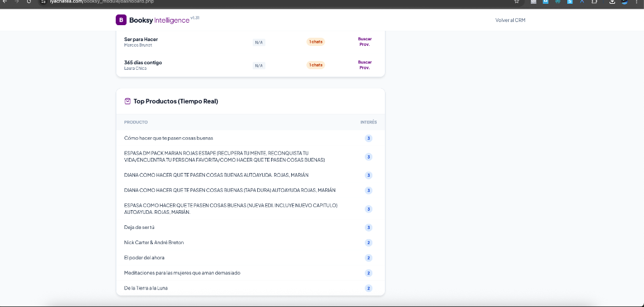This screenshot has height=307, width=644.
Task: Click the PRODUCTO column header
Action: [x=136, y=122]
